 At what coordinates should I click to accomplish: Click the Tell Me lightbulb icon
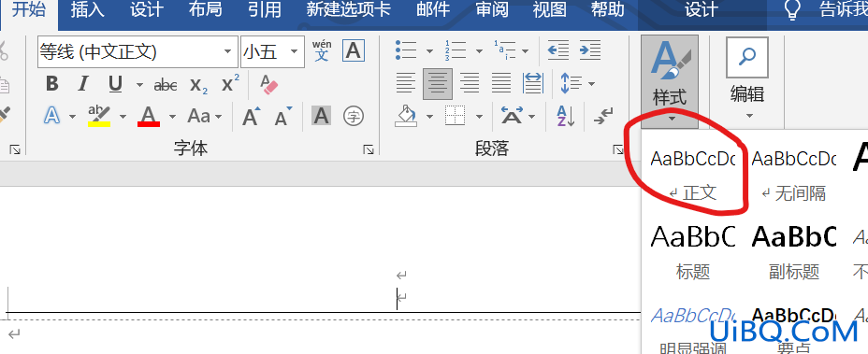point(793,10)
